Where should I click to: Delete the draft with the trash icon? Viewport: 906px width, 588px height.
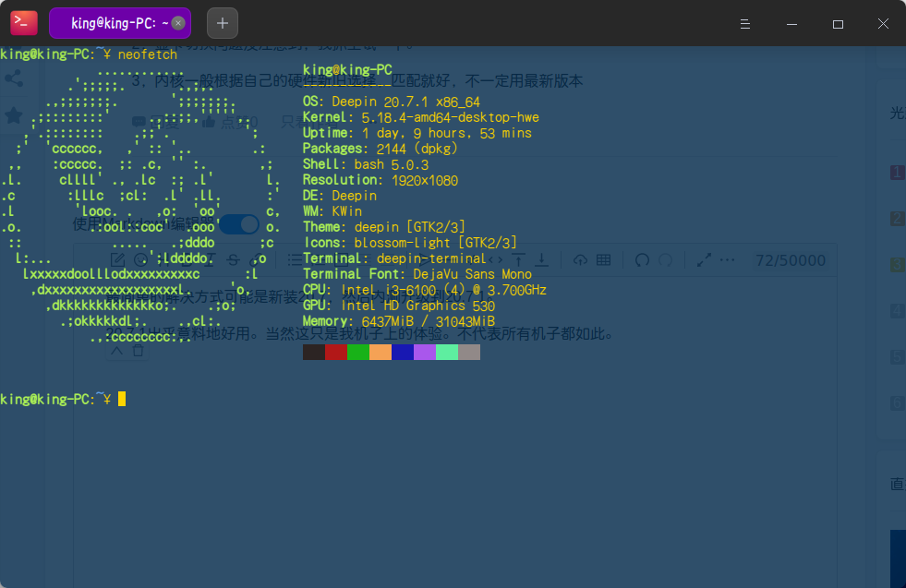tap(138, 352)
